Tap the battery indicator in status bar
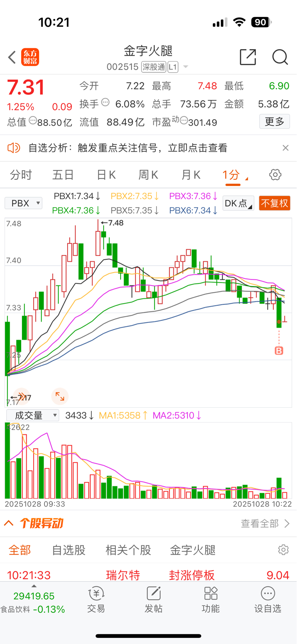Image resolution: width=297 pixels, height=644 pixels. (x=261, y=22)
